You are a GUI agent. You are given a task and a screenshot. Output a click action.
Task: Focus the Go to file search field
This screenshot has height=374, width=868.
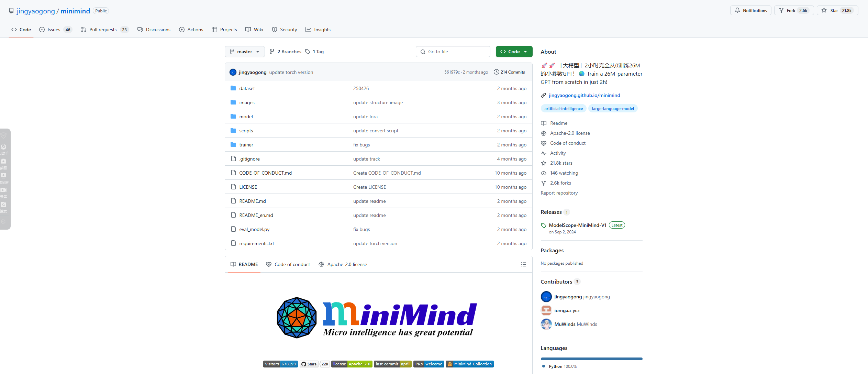pos(453,52)
